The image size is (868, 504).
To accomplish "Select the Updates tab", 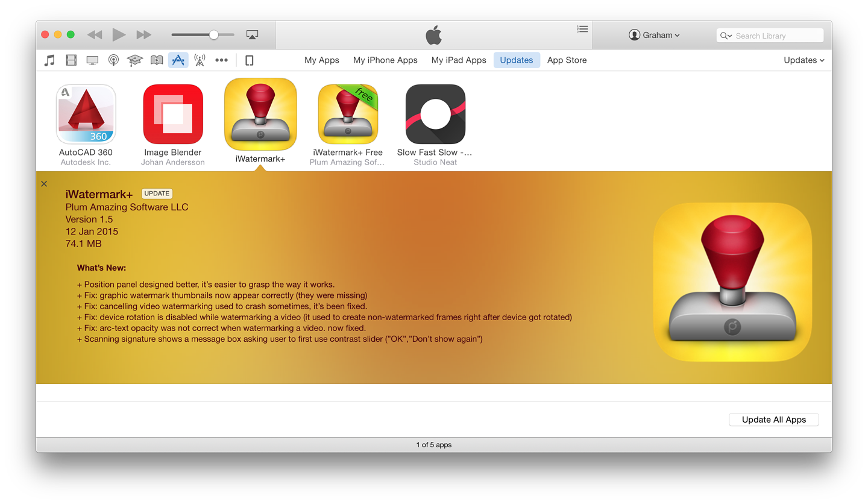I will 517,60.
